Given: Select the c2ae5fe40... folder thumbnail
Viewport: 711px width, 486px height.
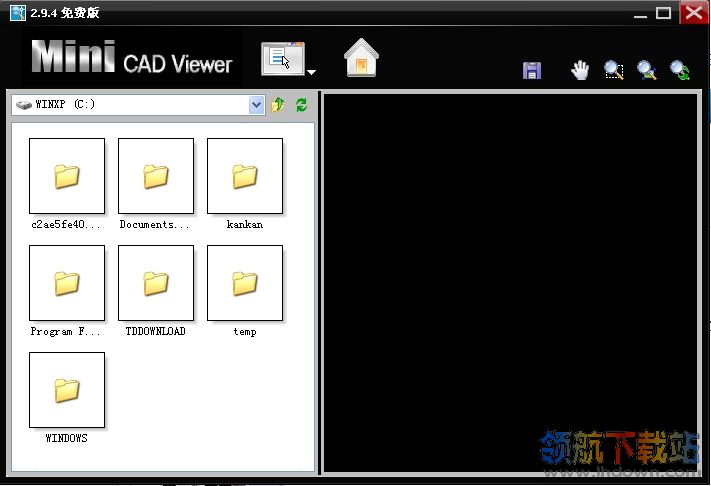Looking at the screenshot, I should point(67,176).
